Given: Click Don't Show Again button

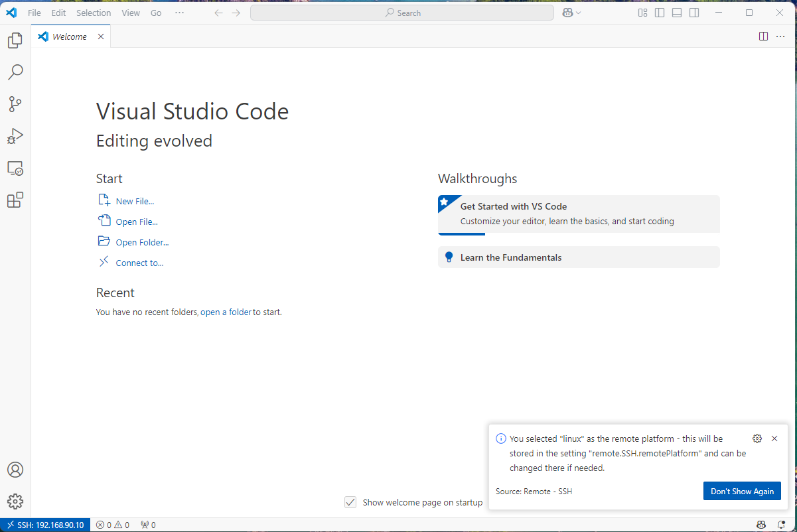Looking at the screenshot, I should [742, 492].
